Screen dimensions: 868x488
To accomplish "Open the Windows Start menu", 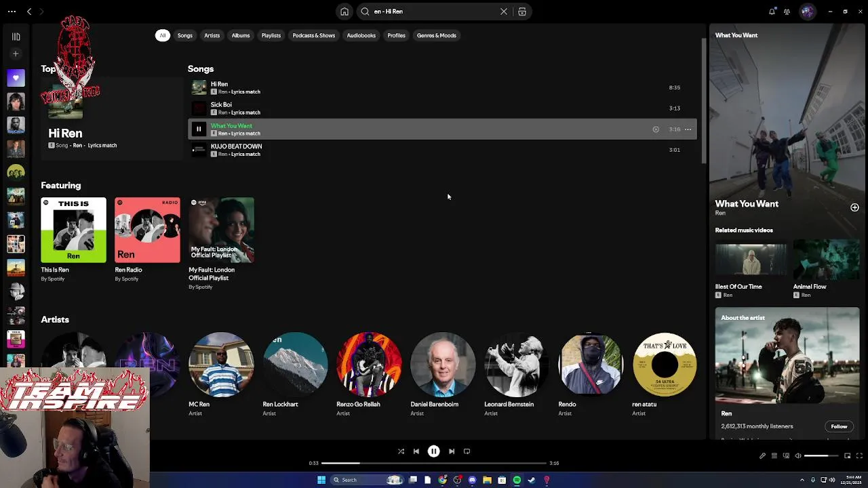I will click(x=321, y=480).
